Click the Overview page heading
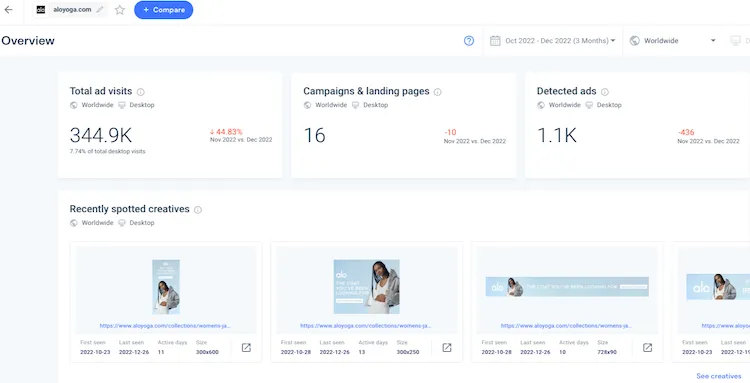 [28, 41]
